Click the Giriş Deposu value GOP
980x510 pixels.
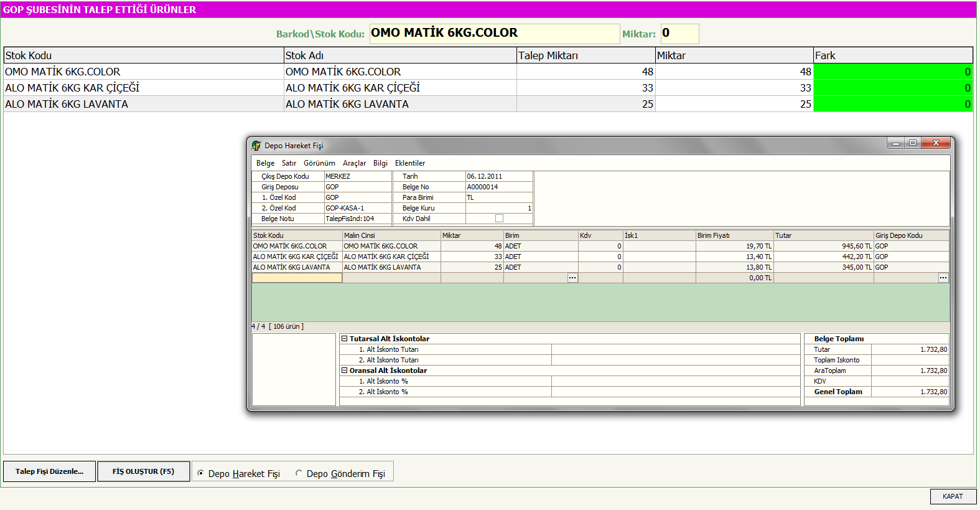point(358,187)
